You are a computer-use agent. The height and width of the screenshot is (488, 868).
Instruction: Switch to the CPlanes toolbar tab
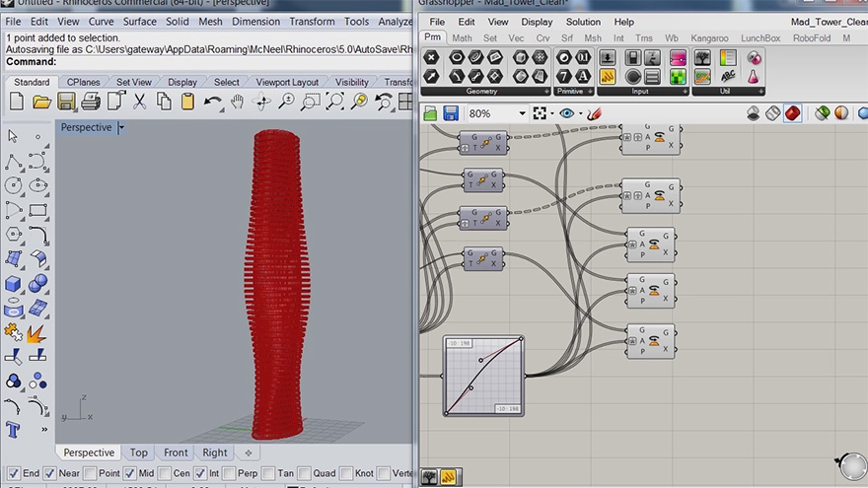(x=83, y=82)
